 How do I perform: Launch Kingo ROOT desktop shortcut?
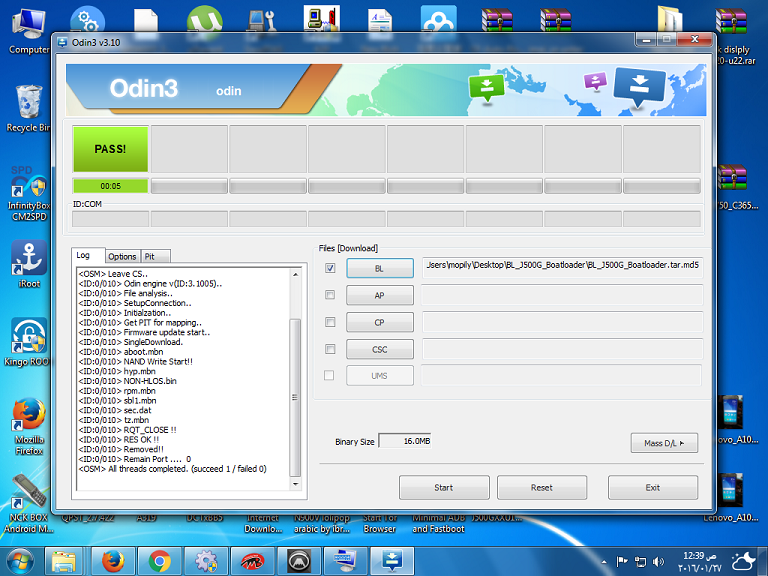27,342
